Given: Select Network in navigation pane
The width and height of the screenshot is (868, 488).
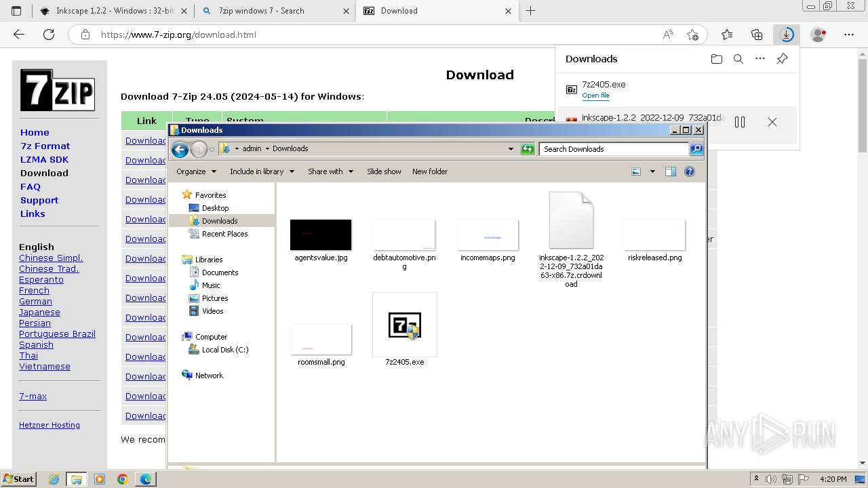Looking at the screenshot, I should click(209, 375).
